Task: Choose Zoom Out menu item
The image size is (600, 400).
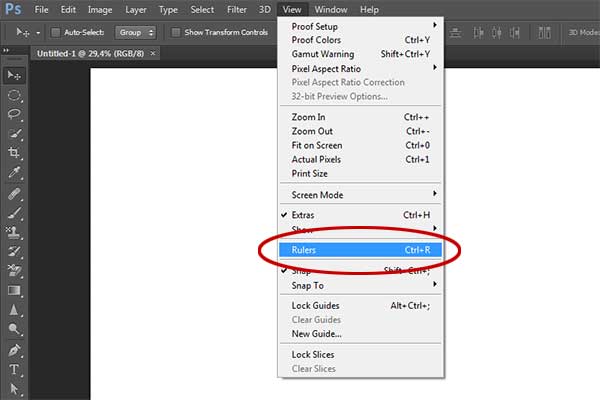Action: coord(360,131)
